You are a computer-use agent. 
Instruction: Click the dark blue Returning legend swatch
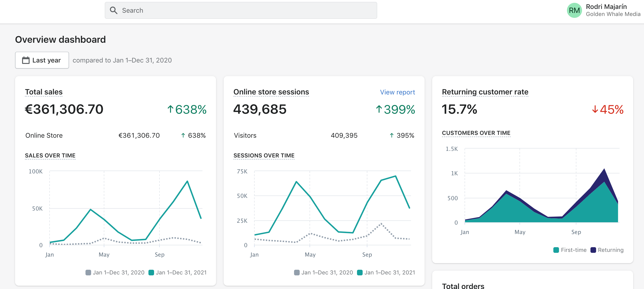(593, 250)
